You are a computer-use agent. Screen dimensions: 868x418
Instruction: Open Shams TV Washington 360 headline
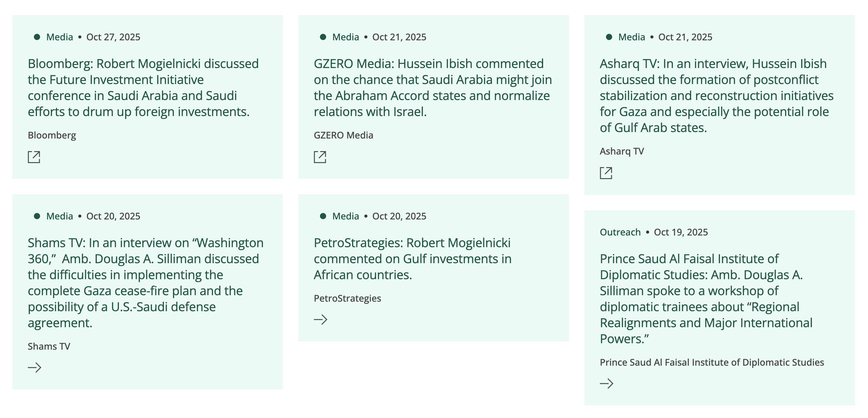(145, 282)
